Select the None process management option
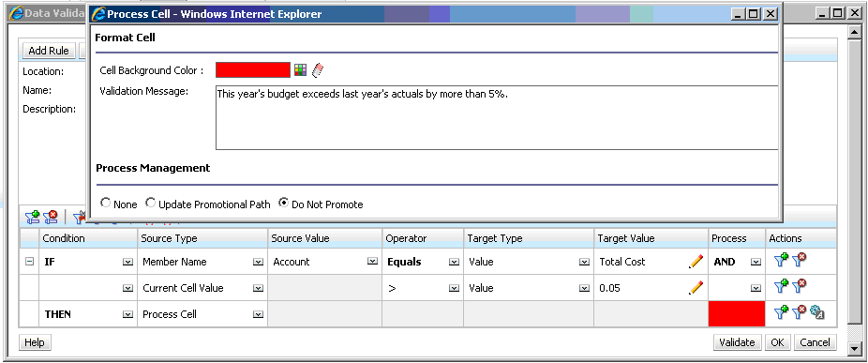 coord(105,204)
